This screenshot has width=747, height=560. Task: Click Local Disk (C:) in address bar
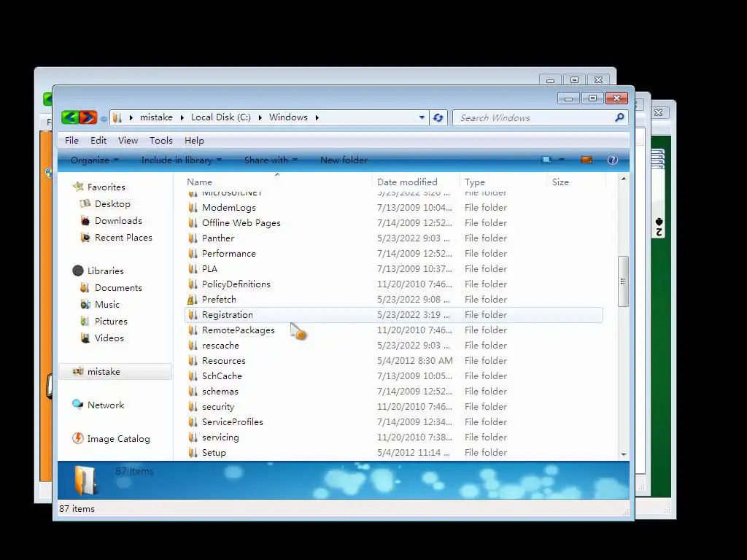(x=220, y=117)
